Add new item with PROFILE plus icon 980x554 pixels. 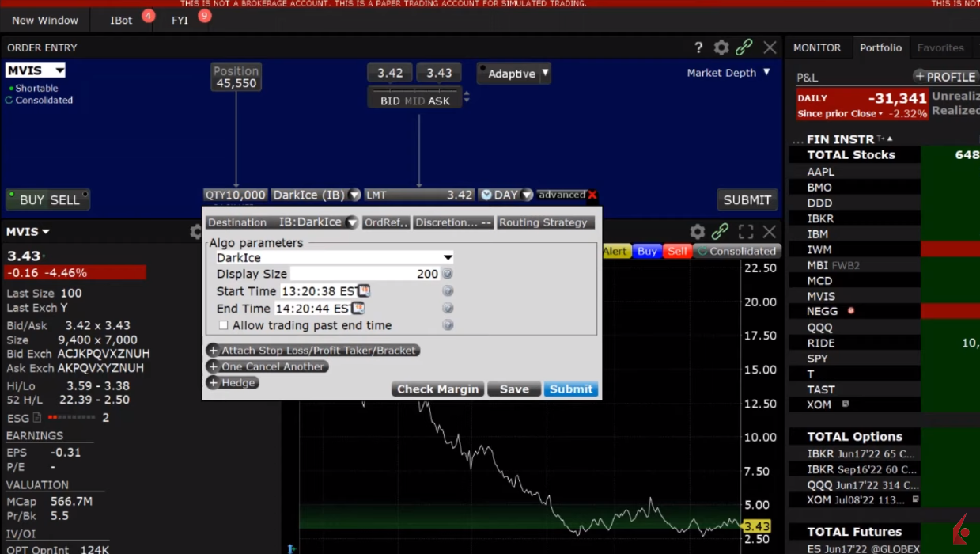click(920, 77)
